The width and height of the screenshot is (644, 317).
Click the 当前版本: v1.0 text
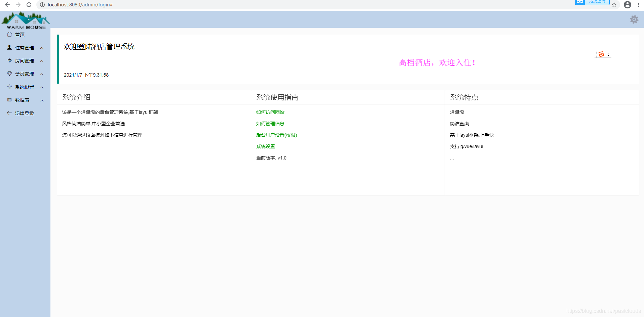click(x=271, y=158)
